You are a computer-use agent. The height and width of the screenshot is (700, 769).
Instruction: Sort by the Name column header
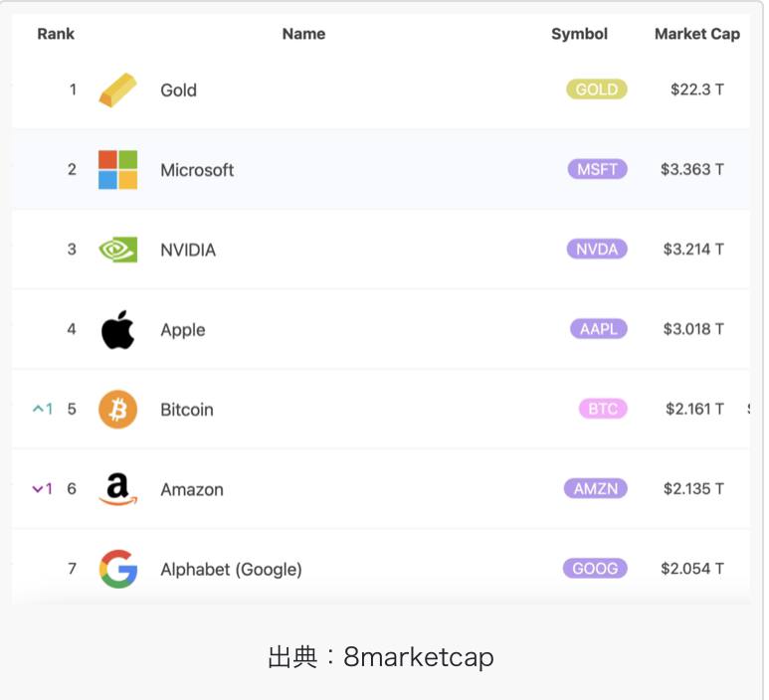point(303,34)
